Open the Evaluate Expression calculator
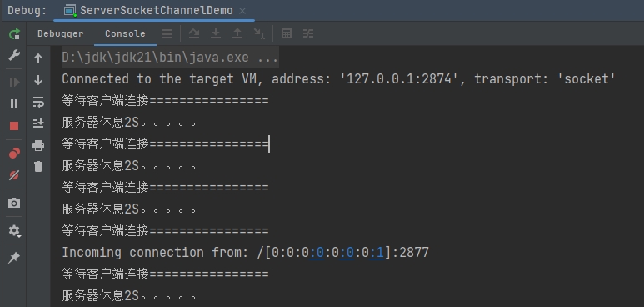Viewport: 644px width, 307px height. [287, 33]
